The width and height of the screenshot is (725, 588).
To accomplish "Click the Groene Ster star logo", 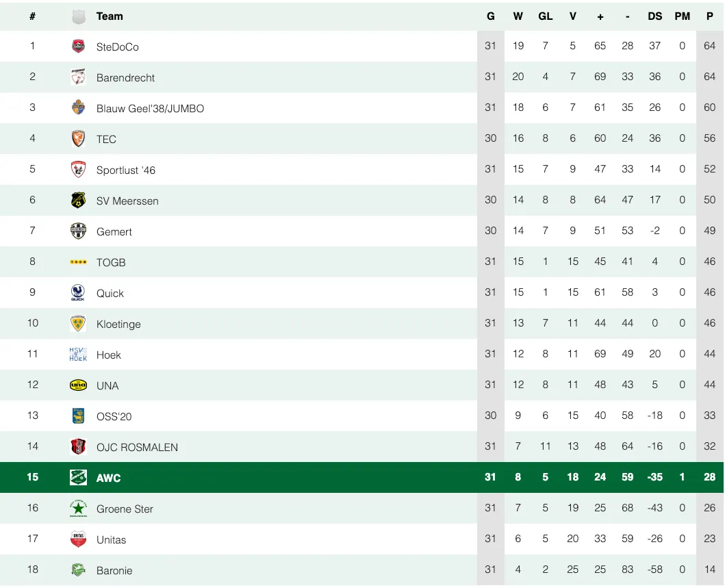I will [79, 509].
